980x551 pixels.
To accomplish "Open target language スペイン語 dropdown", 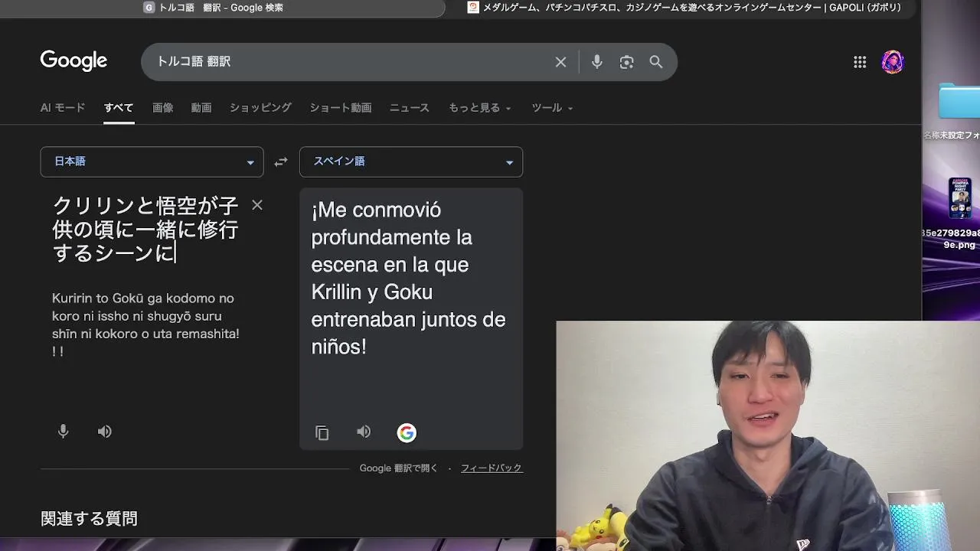I will [x=411, y=161].
